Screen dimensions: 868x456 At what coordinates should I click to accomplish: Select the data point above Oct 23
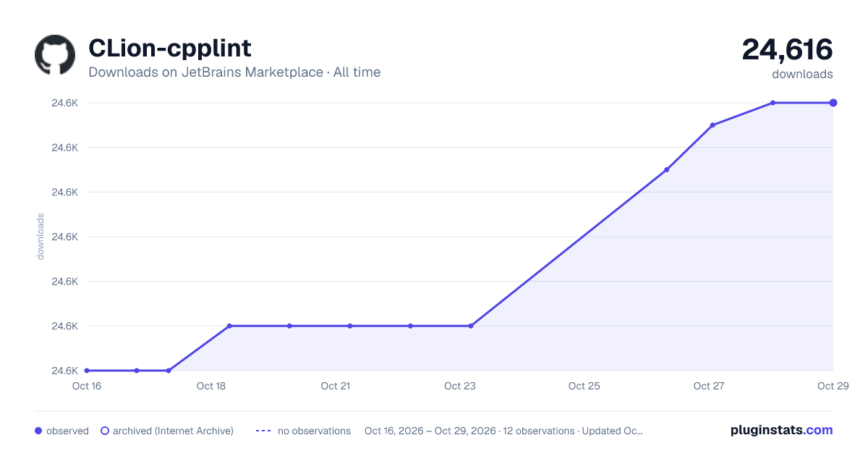tap(471, 326)
